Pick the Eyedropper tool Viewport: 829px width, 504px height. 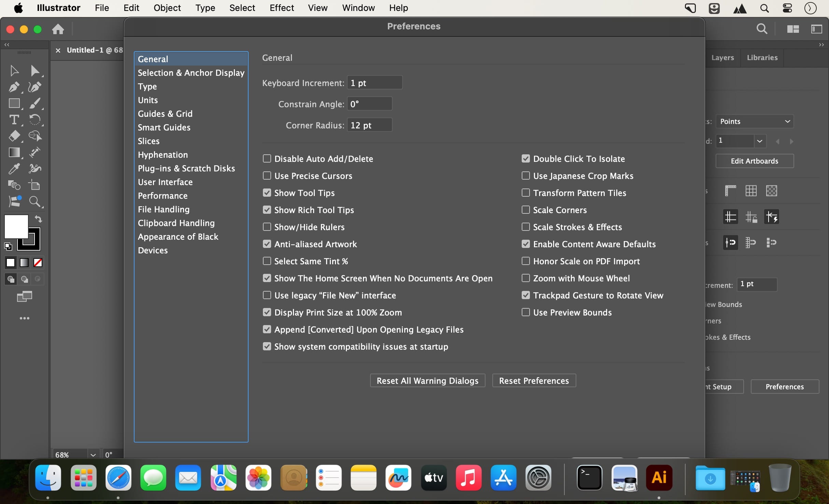[14, 169]
